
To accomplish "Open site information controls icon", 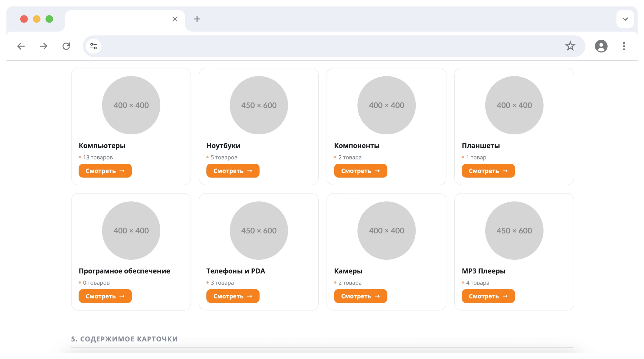I will point(93,46).
